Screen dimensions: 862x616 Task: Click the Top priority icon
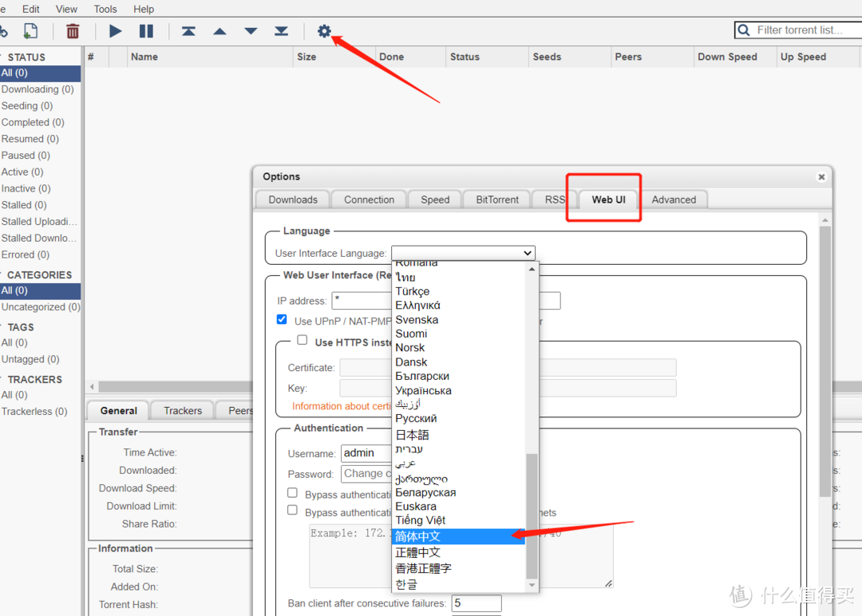(x=188, y=30)
